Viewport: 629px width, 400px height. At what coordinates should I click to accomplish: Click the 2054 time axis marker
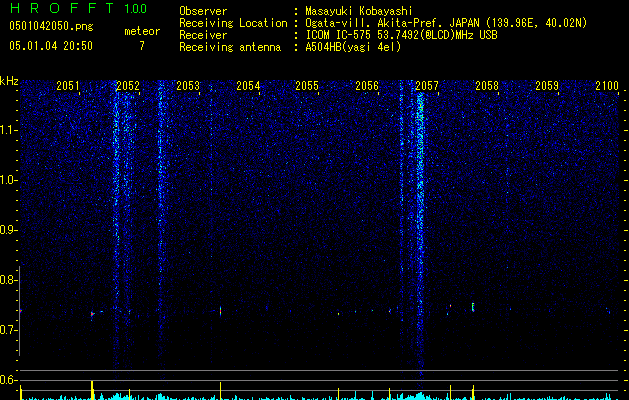[x=248, y=86]
